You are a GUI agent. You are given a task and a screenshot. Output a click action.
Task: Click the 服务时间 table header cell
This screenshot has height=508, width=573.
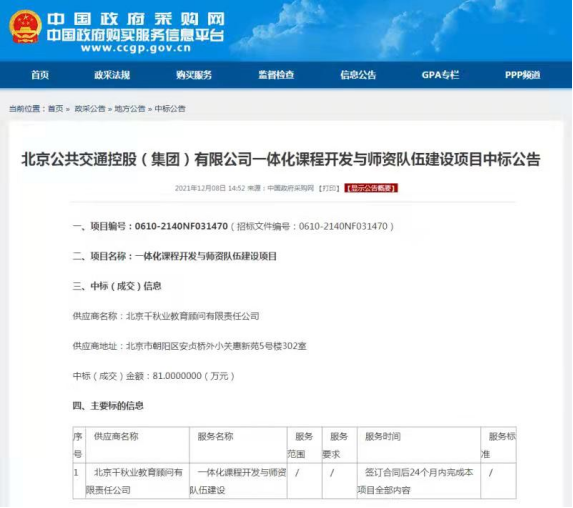coord(419,445)
